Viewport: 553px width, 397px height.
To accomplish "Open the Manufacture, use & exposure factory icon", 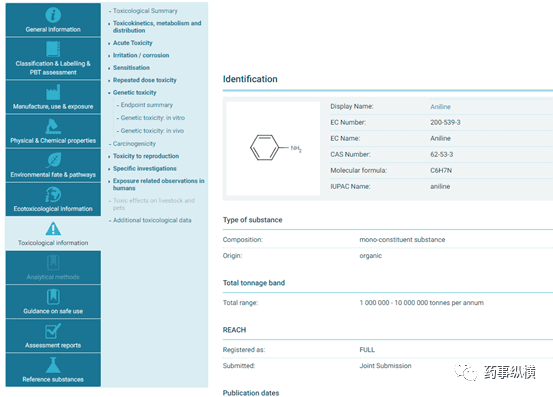I will 53,92.
